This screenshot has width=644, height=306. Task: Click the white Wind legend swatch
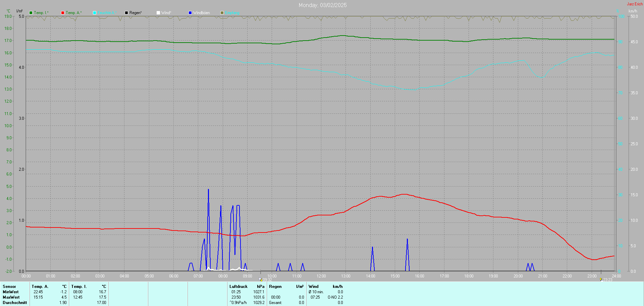tap(158, 13)
